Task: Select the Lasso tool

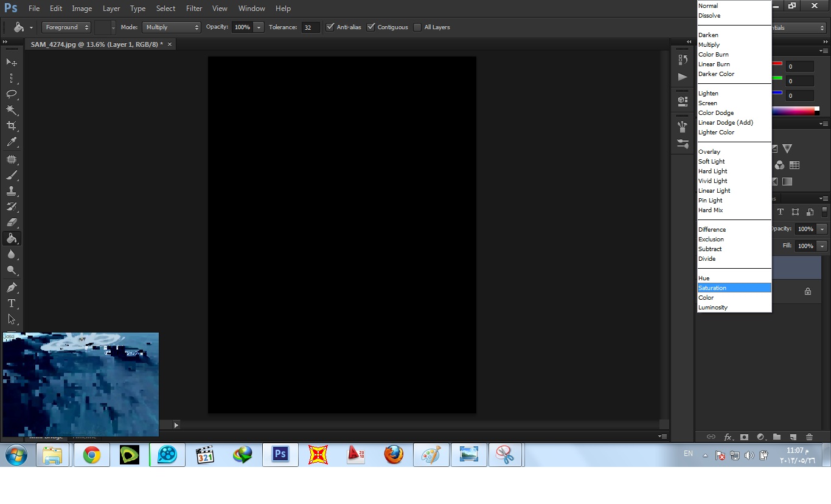Action: [11, 94]
